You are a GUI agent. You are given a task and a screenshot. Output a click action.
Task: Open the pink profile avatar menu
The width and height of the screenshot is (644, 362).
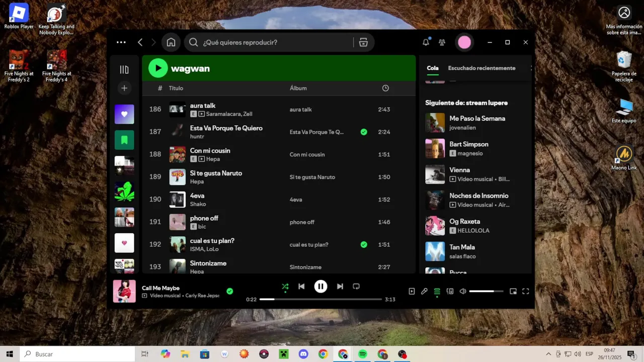click(x=464, y=42)
